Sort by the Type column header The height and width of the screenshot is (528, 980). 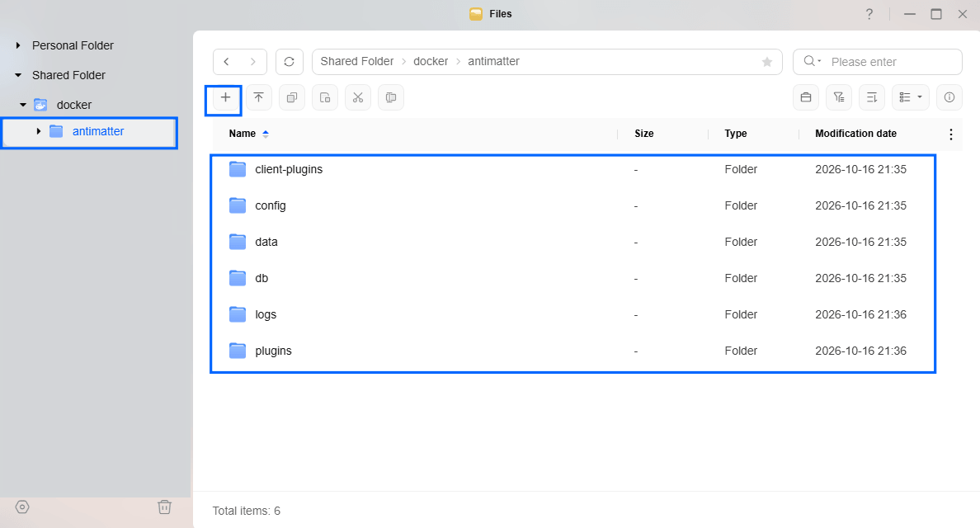(x=736, y=134)
